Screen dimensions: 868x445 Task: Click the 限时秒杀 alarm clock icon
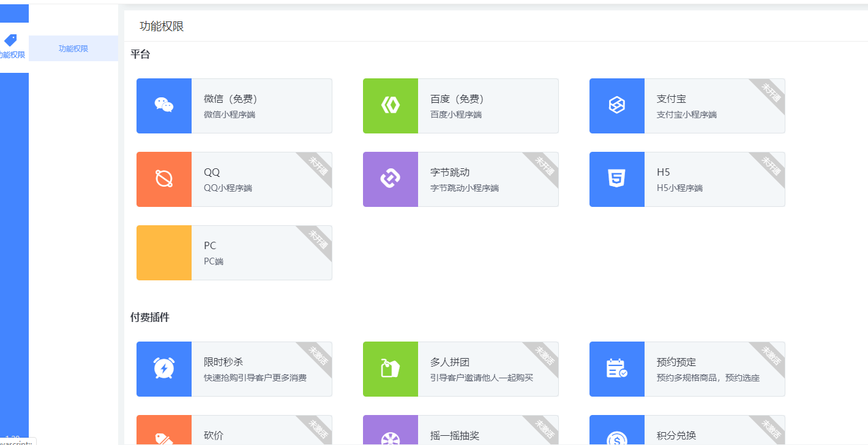pos(164,368)
